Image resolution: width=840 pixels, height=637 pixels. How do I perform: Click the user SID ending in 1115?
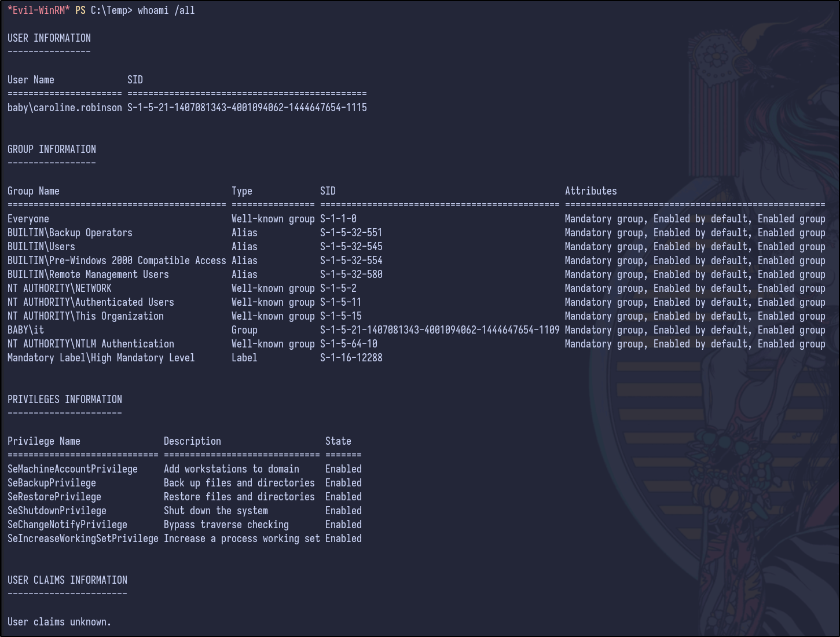point(247,108)
